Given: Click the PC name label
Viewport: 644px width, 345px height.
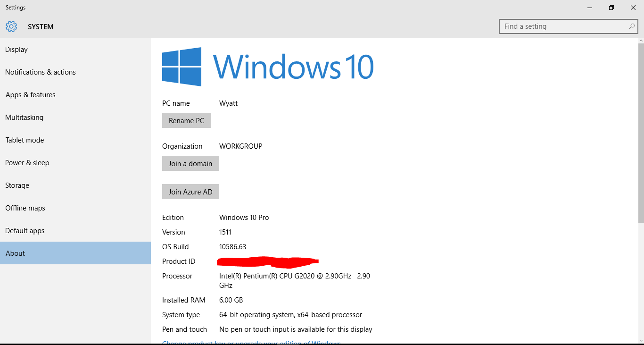Looking at the screenshot, I should [176, 103].
